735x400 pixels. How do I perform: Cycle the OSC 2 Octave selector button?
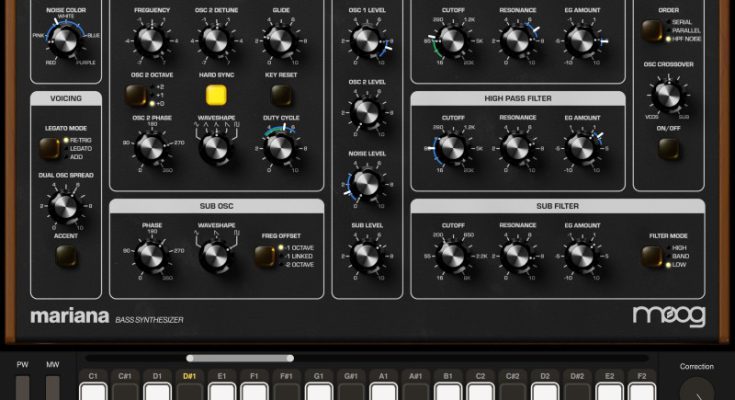(134, 96)
